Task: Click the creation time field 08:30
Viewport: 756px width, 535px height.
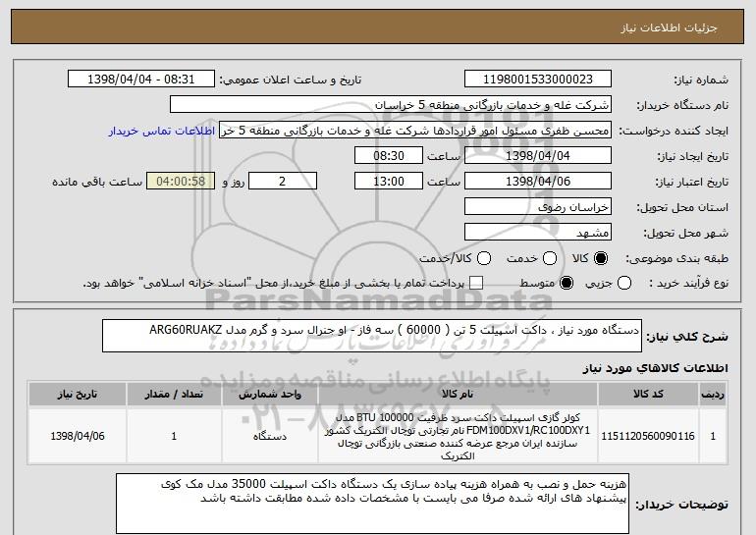Action: pos(389,156)
